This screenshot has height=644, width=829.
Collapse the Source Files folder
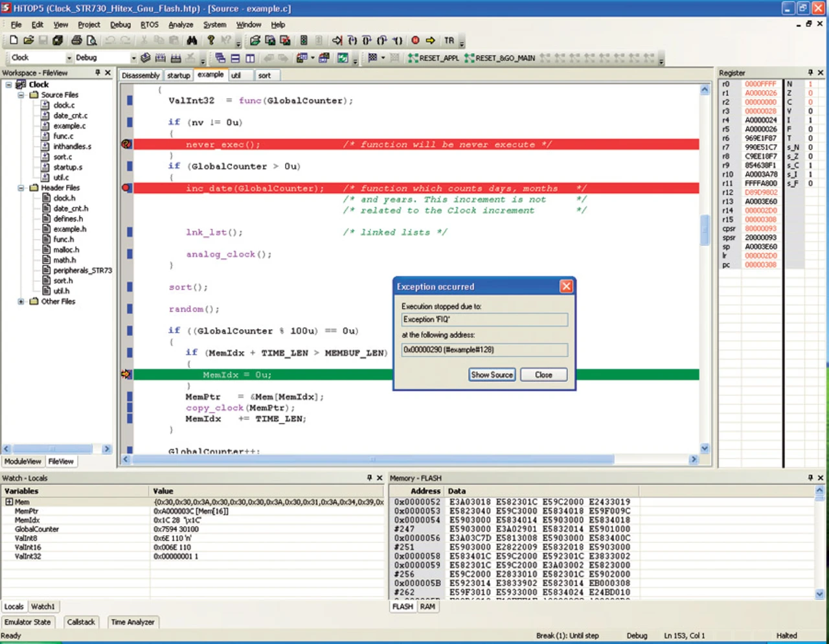[21, 95]
